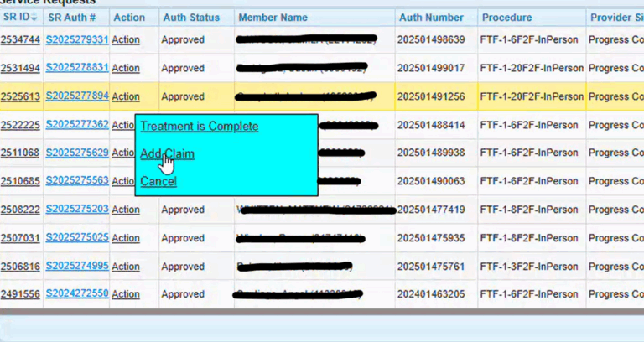Click the Auth Number column header
The width and height of the screenshot is (644, 342).
[432, 18]
